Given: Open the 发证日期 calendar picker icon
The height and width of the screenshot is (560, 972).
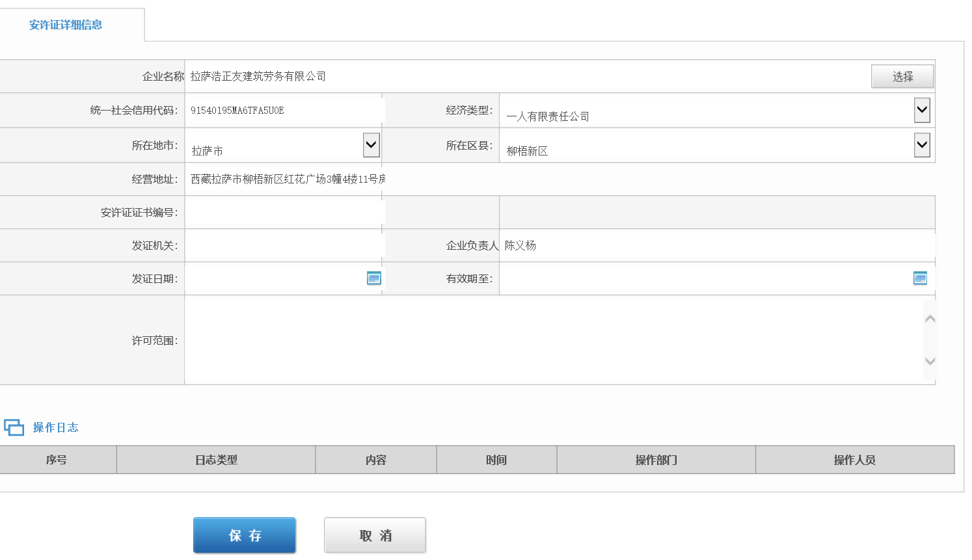Looking at the screenshot, I should click(x=373, y=278).
